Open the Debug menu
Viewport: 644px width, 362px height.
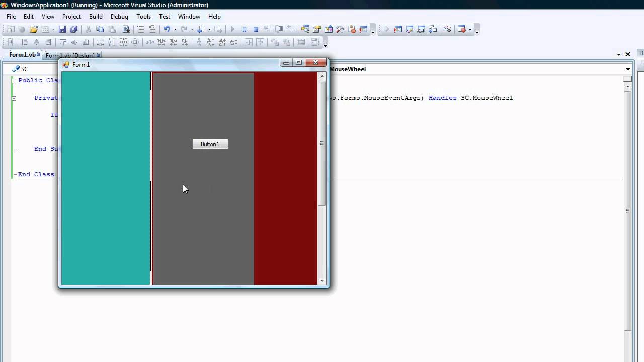(x=119, y=17)
